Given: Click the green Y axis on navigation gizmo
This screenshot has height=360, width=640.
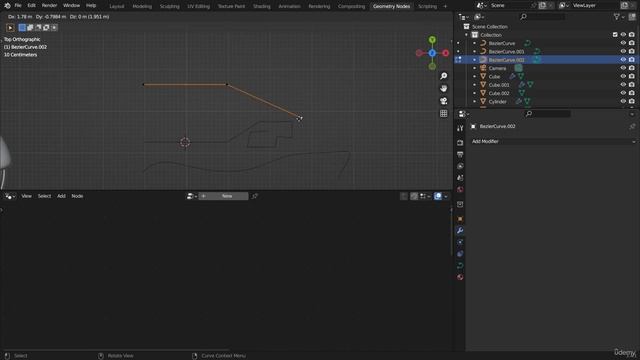Looking at the screenshot, I should pyautogui.click(x=432, y=40).
